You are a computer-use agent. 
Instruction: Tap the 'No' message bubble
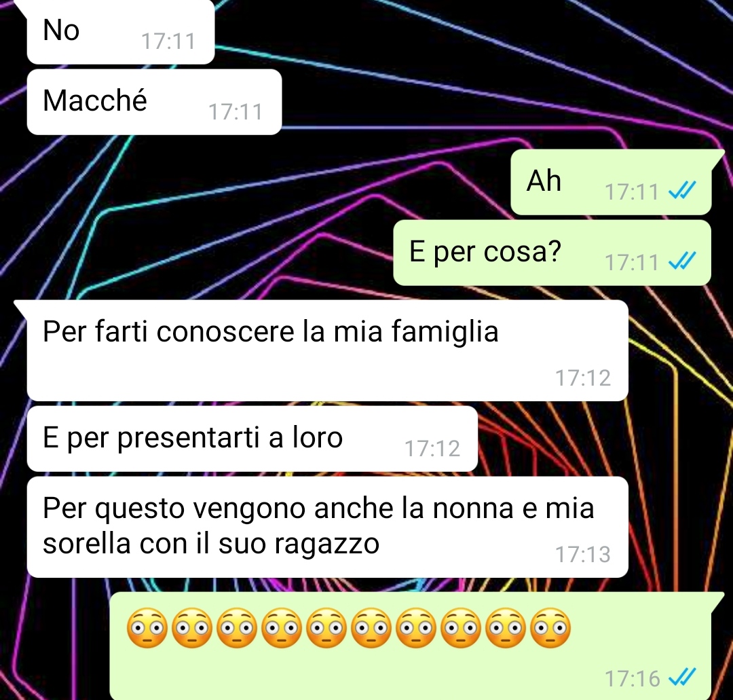(121, 32)
